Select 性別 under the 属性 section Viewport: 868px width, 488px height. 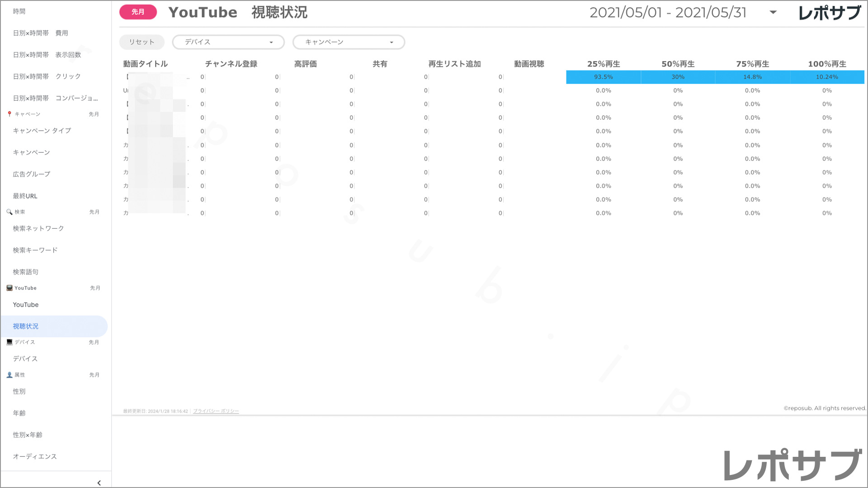[x=19, y=391]
